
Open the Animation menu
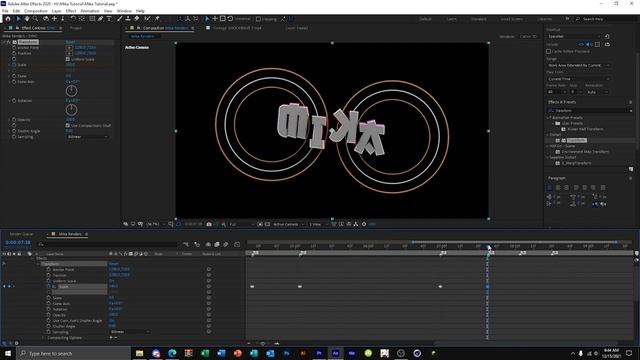pyautogui.click(x=90, y=11)
